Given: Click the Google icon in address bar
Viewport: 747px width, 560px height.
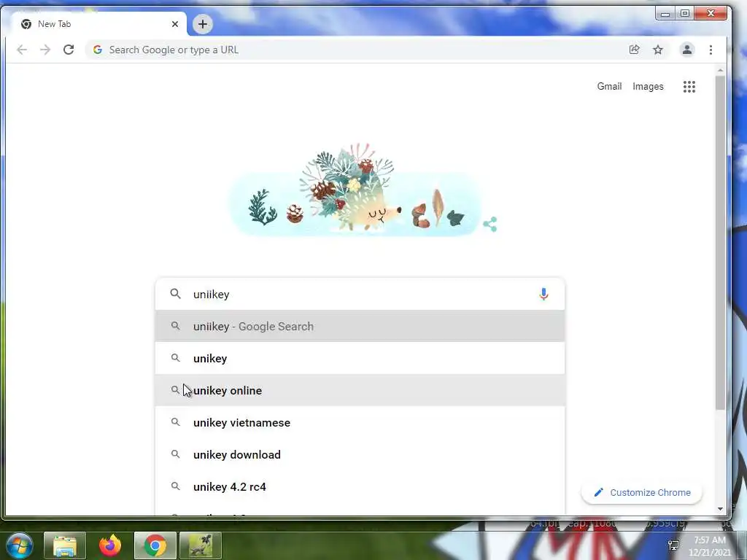Looking at the screenshot, I should (98, 50).
